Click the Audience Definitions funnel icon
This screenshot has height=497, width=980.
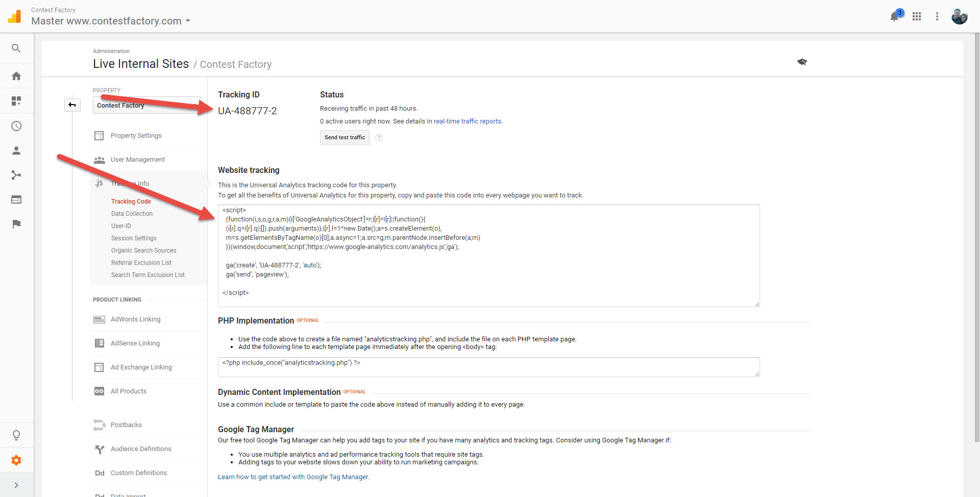(x=100, y=449)
